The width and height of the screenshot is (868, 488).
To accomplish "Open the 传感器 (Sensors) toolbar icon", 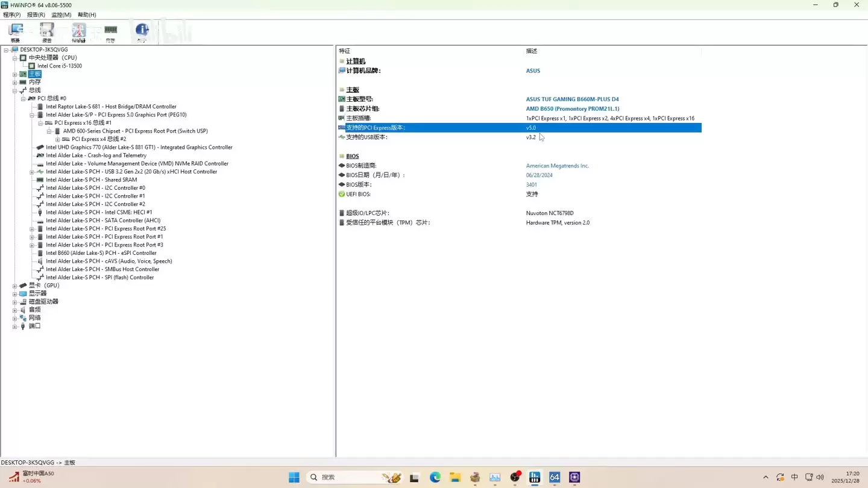I will tap(79, 30).
